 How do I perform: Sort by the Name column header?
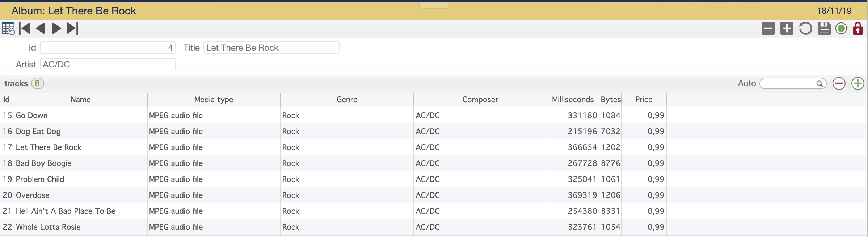(81, 100)
